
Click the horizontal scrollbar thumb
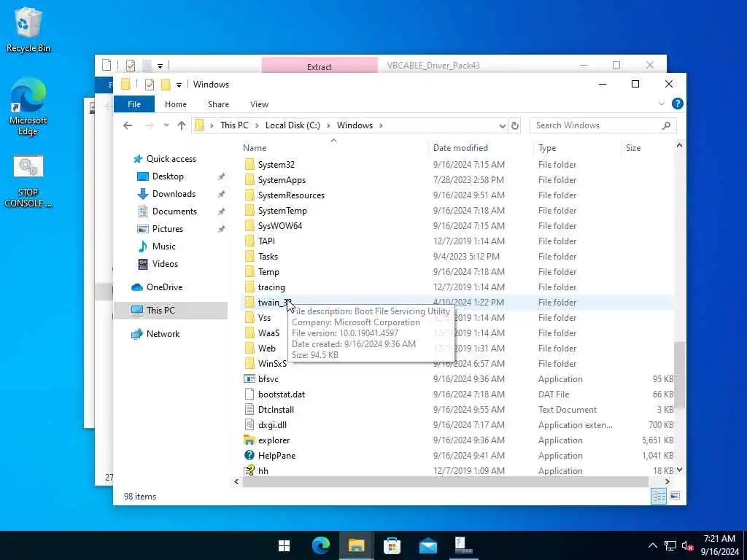point(446,482)
